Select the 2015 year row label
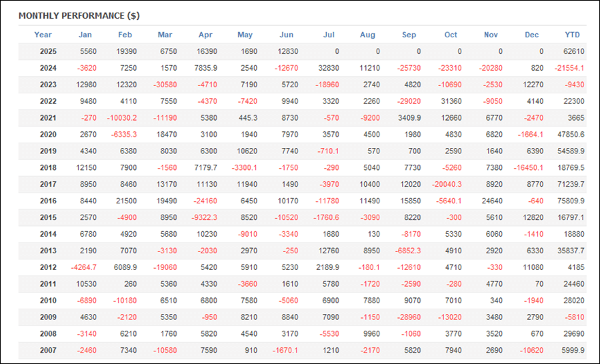 [x=48, y=217]
